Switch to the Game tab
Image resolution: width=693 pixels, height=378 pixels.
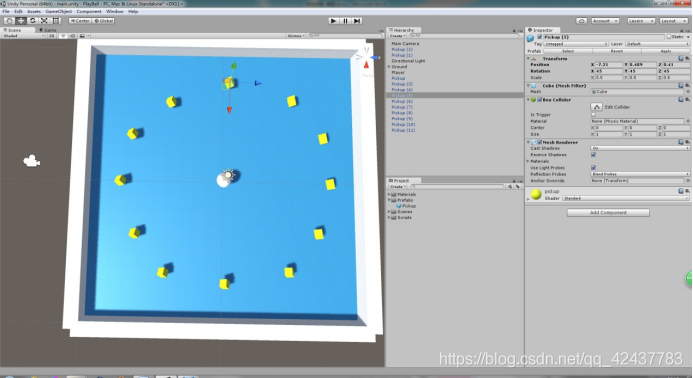click(x=48, y=30)
